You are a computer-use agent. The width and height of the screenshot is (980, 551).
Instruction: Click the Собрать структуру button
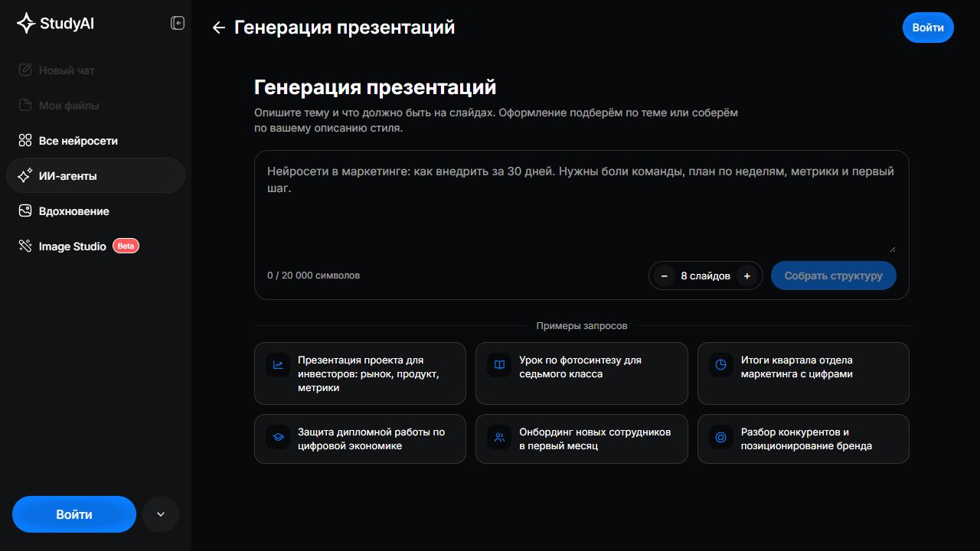(x=833, y=275)
